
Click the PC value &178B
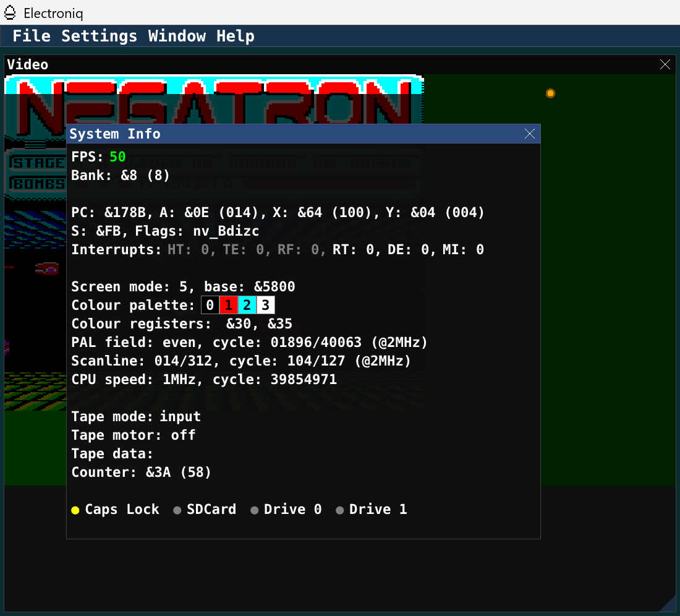tap(125, 213)
